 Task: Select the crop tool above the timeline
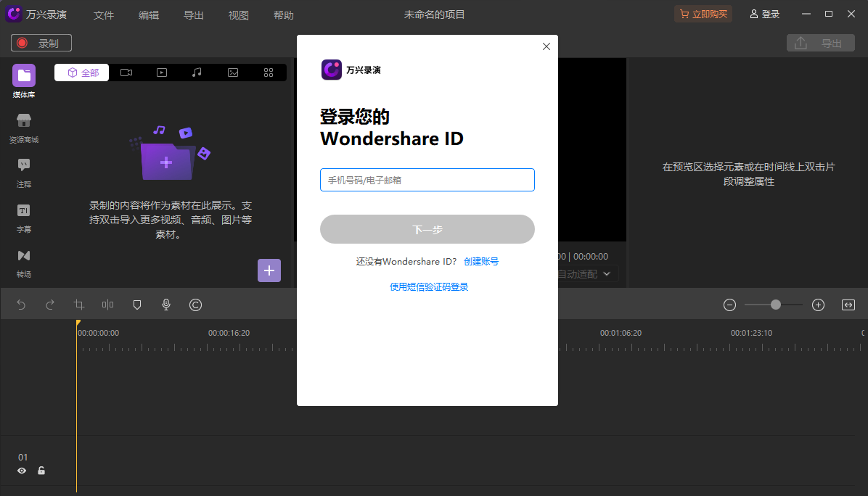(78, 305)
